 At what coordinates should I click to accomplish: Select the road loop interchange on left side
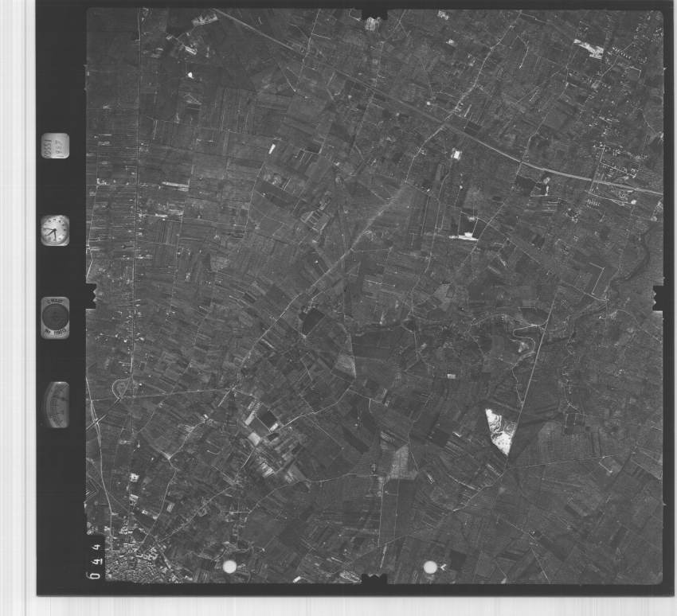121,388
